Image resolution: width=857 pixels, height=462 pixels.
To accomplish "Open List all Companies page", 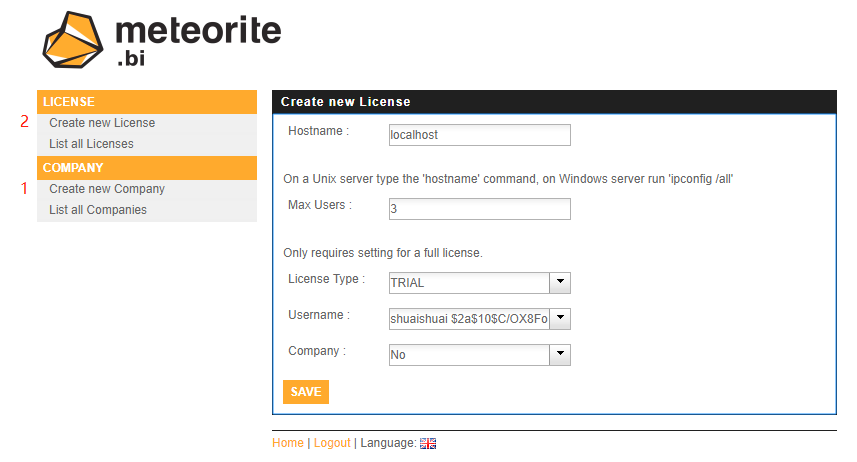I will pyautogui.click(x=98, y=210).
